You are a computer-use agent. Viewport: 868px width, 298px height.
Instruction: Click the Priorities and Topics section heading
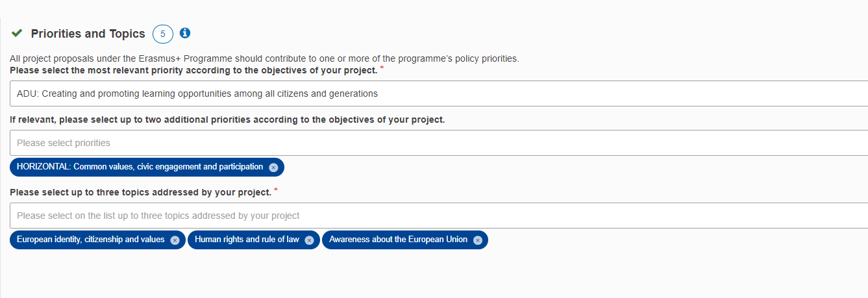88,34
